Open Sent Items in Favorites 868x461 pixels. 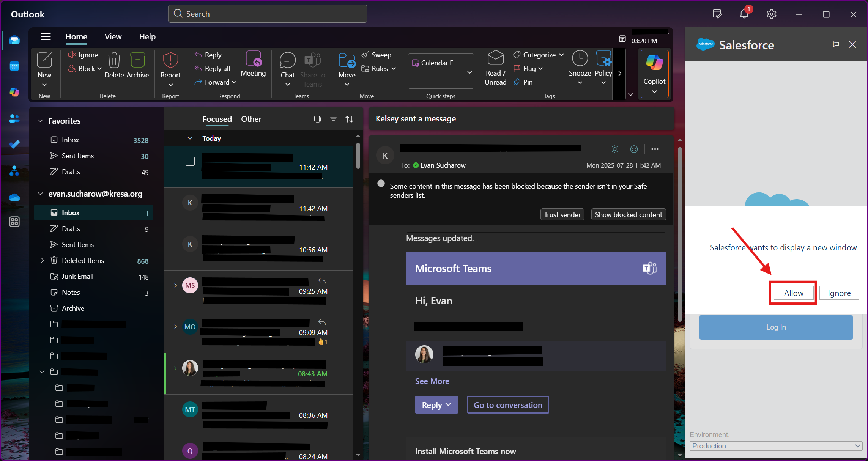pos(93,156)
